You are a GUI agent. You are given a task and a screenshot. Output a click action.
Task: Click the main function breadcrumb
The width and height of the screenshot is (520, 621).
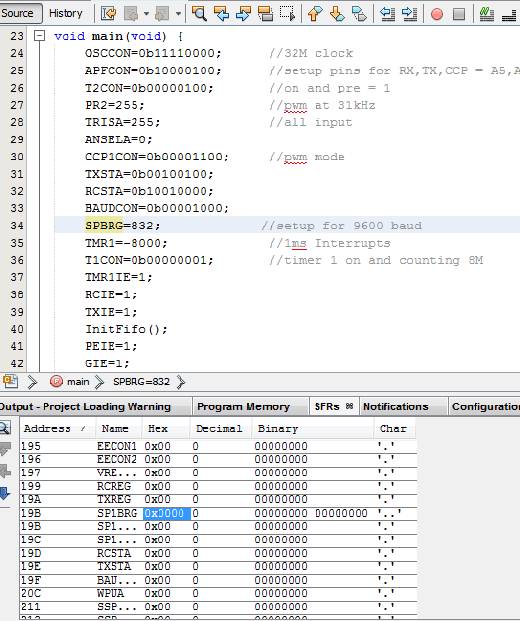point(70,382)
